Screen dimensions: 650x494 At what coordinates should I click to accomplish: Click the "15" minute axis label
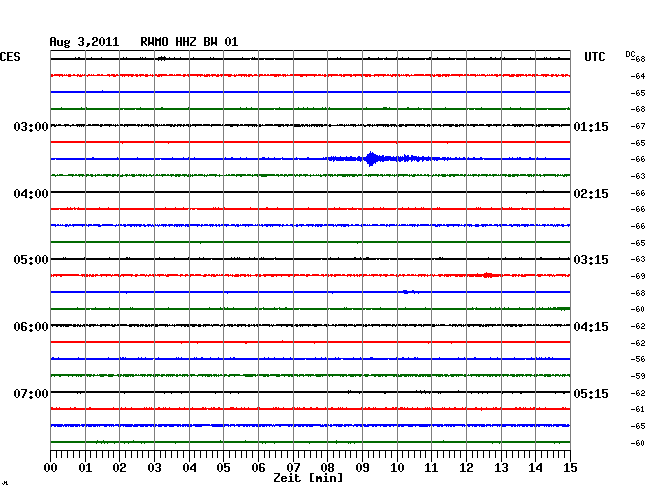pos(570,468)
